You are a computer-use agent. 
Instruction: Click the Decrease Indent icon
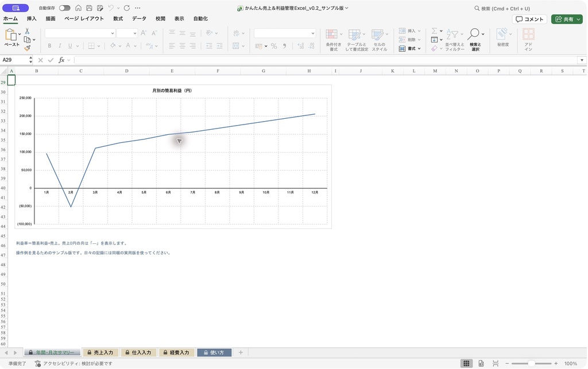pyautogui.click(x=209, y=46)
